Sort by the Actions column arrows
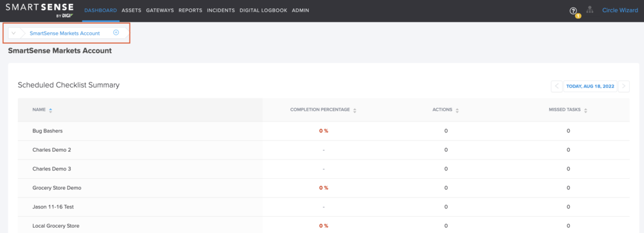Image resolution: width=644 pixels, height=233 pixels. (457, 110)
